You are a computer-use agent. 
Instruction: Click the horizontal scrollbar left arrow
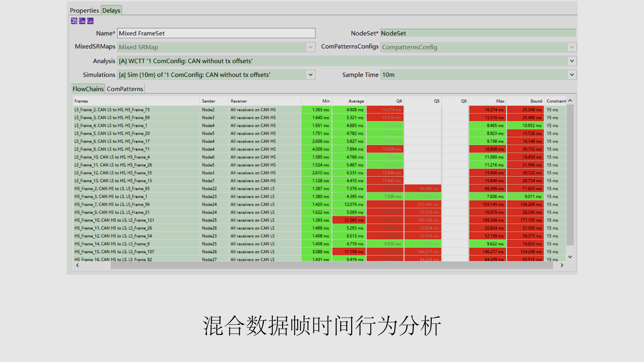point(77,265)
